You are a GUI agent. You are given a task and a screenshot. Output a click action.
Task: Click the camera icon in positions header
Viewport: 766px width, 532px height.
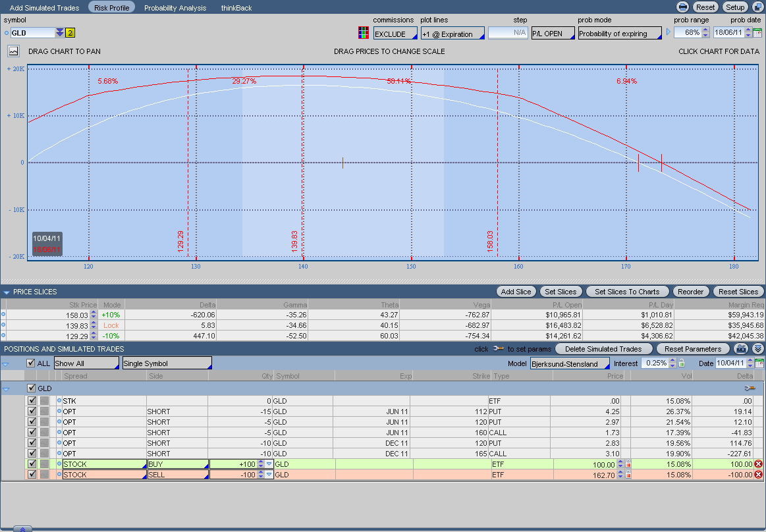click(742, 349)
